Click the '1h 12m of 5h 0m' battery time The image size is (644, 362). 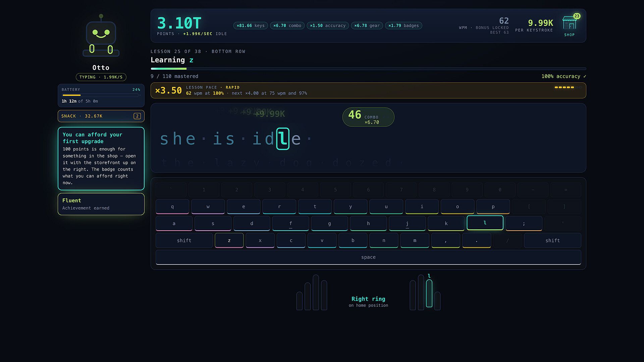[x=80, y=101]
